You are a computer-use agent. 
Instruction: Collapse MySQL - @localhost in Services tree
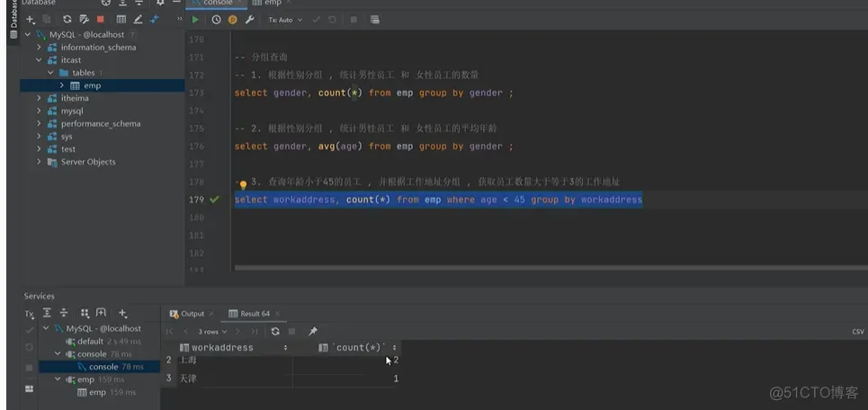[46, 328]
